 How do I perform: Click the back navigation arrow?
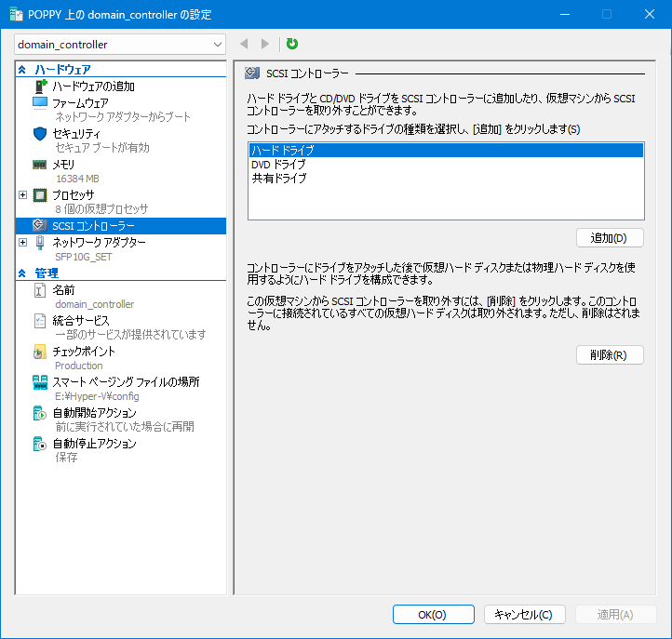(x=244, y=44)
